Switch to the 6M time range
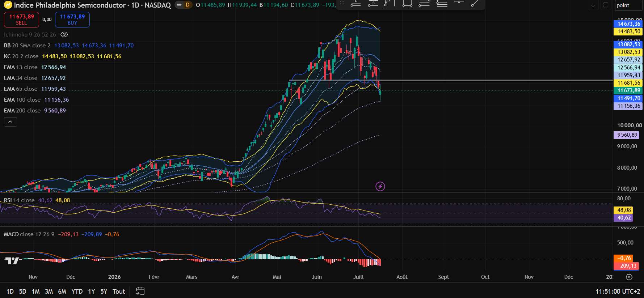Viewport: 644px width, 298px height. pos(62,291)
